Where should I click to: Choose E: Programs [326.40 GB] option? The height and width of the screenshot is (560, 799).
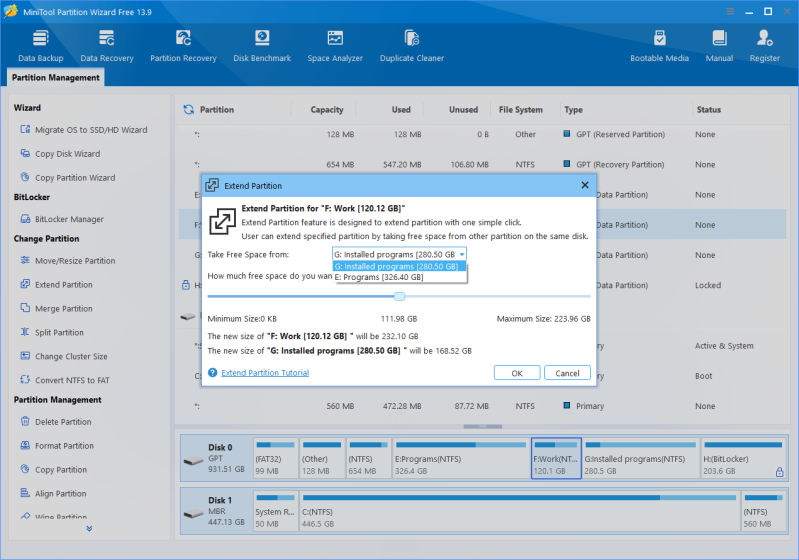(x=399, y=277)
